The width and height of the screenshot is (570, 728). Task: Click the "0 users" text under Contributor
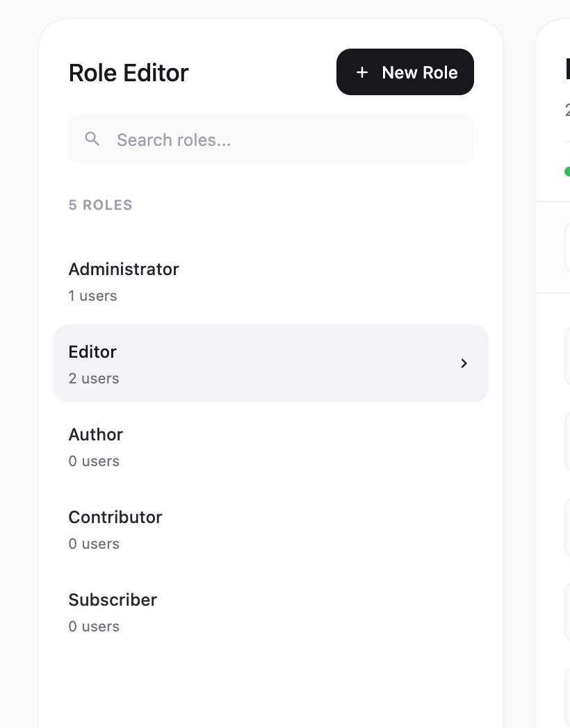[x=94, y=544]
